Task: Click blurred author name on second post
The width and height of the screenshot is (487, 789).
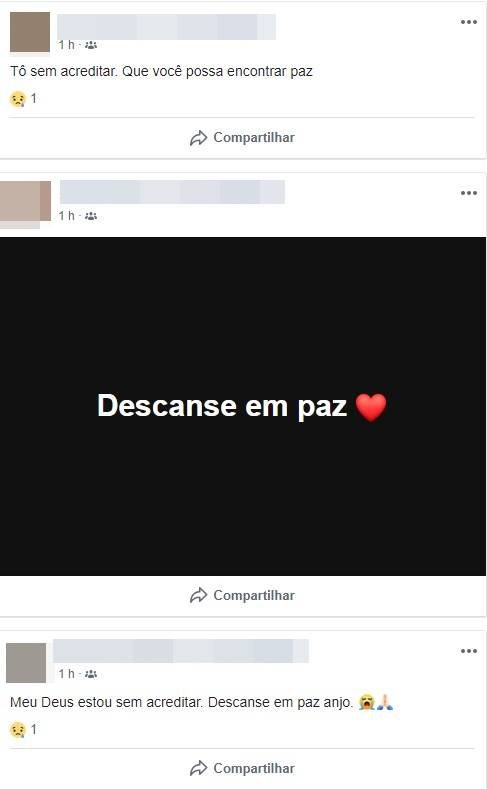Action: click(x=172, y=192)
